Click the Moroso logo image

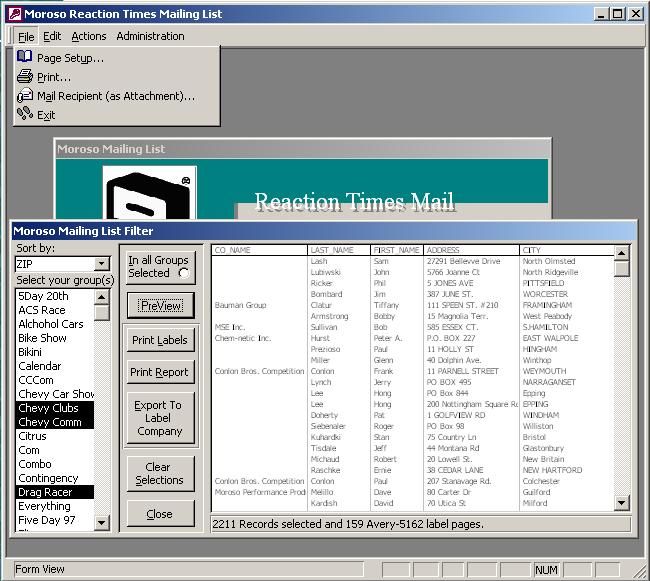150,192
